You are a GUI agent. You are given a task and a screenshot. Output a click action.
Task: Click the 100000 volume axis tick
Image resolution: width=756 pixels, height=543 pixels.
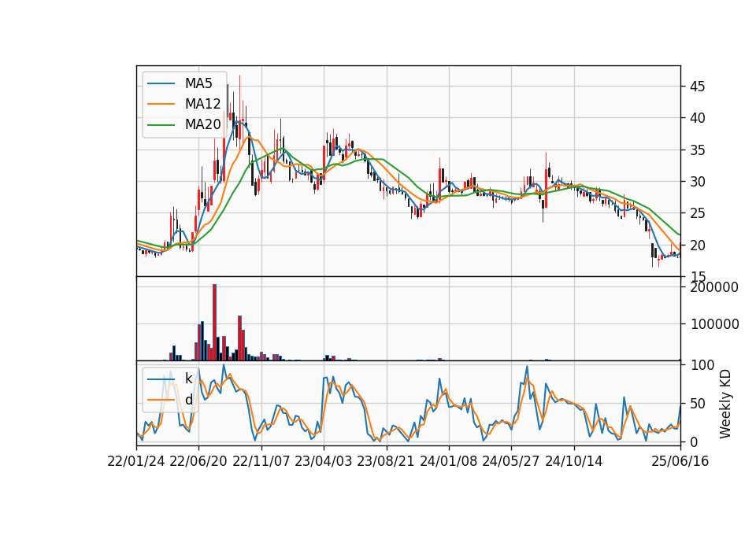pyautogui.click(x=714, y=324)
